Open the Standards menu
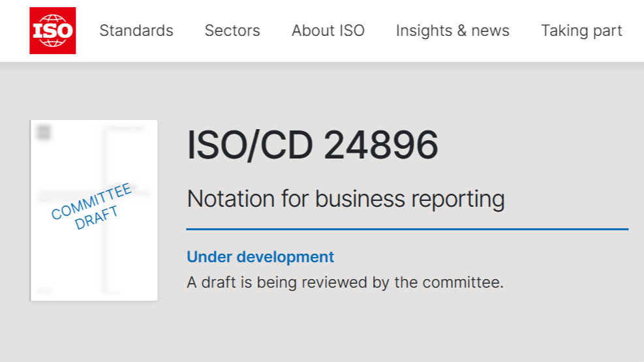Image resolution: width=644 pixels, height=362 pixels. (136, 31)
